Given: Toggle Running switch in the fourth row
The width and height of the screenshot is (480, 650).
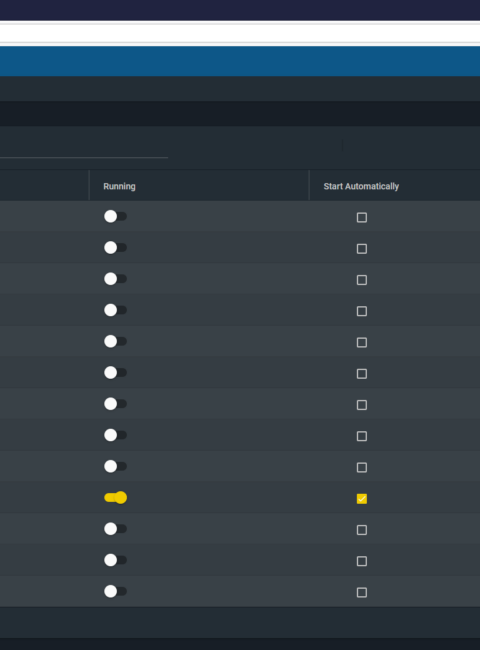Looking at the screenshot, I should pos(115,310).
